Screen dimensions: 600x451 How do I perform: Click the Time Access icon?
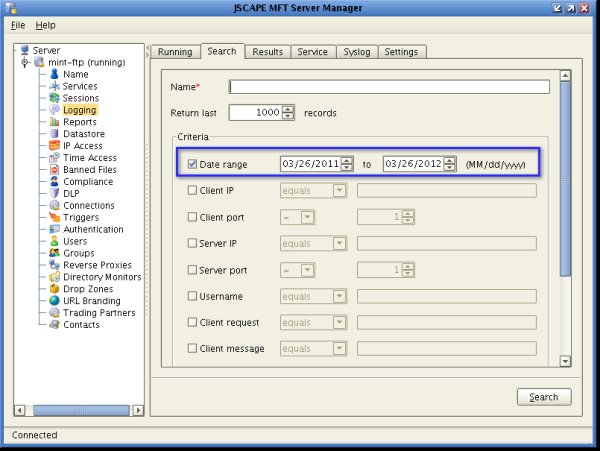coord(54,157)
